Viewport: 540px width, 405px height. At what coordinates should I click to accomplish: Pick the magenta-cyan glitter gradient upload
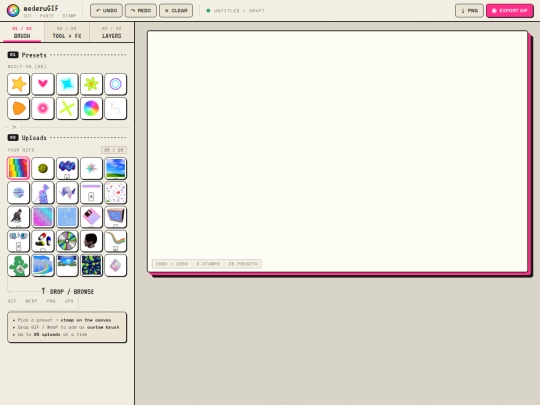coord(43,217)
